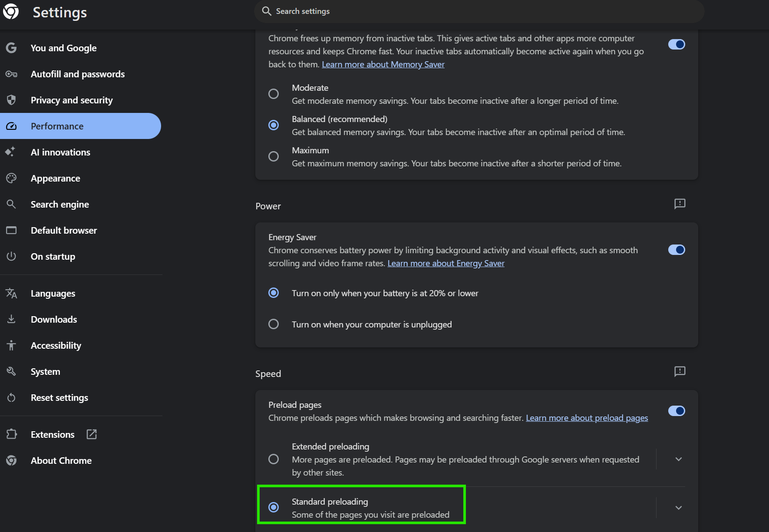
Task: Disable the Energy Saver toggle
Action: pyautogui.click(x=677, y=250)
